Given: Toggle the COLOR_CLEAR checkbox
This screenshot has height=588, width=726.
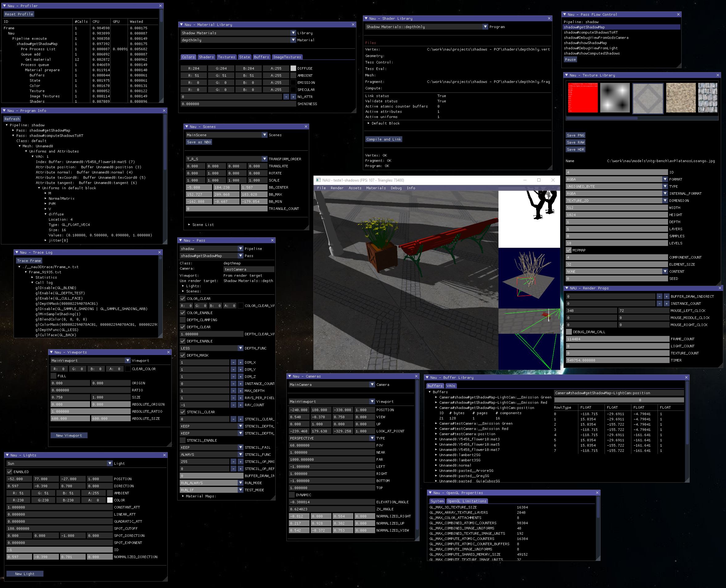Looking at the screenshot, I should [183, 299].
